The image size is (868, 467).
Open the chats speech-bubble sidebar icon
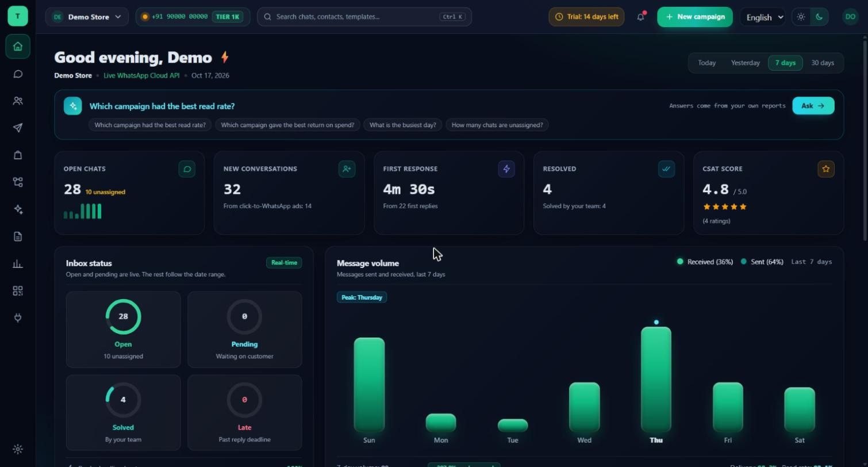click(x=18, y=74)
